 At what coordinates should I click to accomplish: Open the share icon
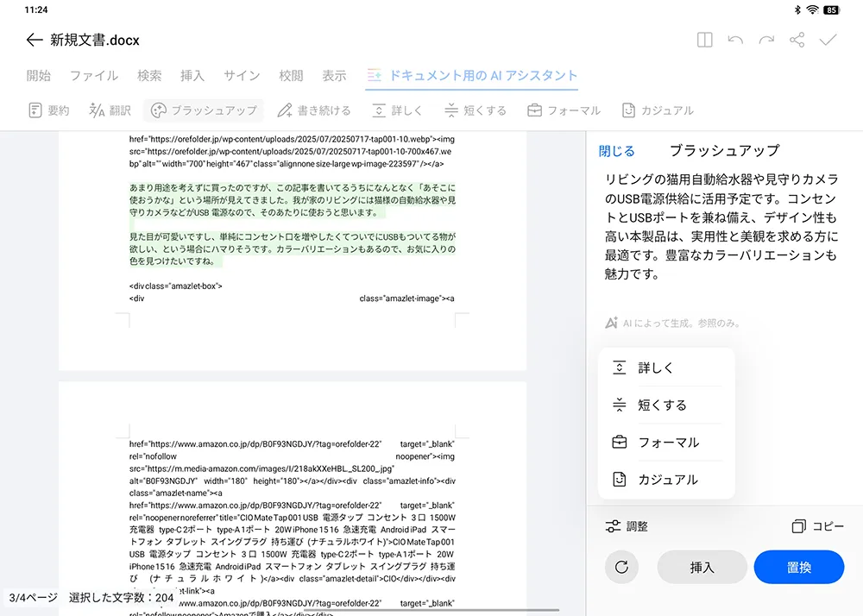(797, 40)
